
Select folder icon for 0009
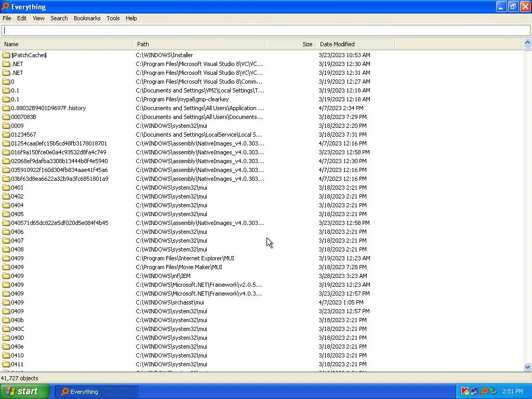tap(6, 126)
